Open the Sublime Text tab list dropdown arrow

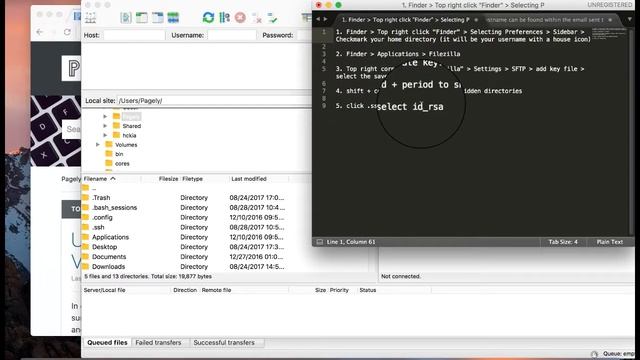[630, 19]
